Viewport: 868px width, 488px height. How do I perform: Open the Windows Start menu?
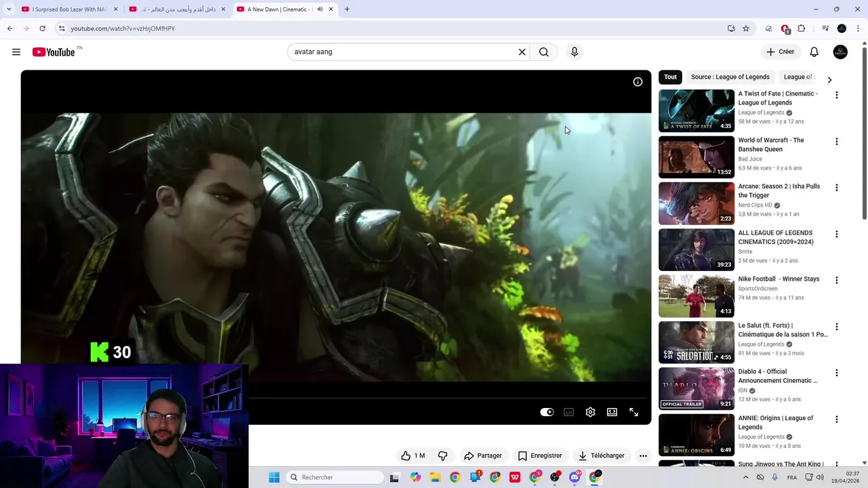(274, 477)
